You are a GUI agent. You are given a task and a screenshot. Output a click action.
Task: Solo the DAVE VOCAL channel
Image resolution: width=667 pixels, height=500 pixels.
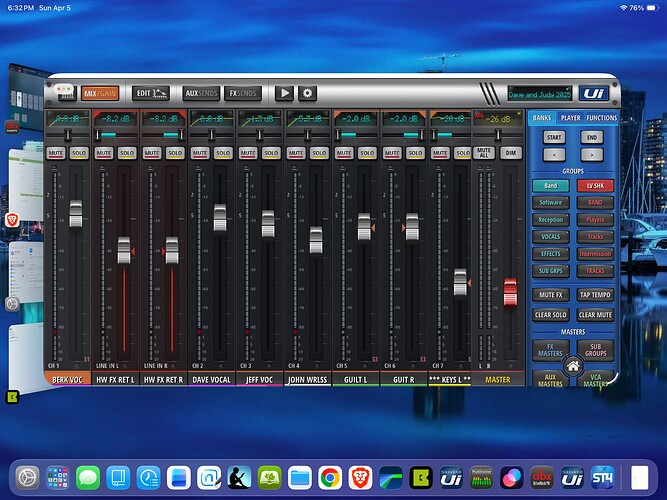(x=223, y=152)
